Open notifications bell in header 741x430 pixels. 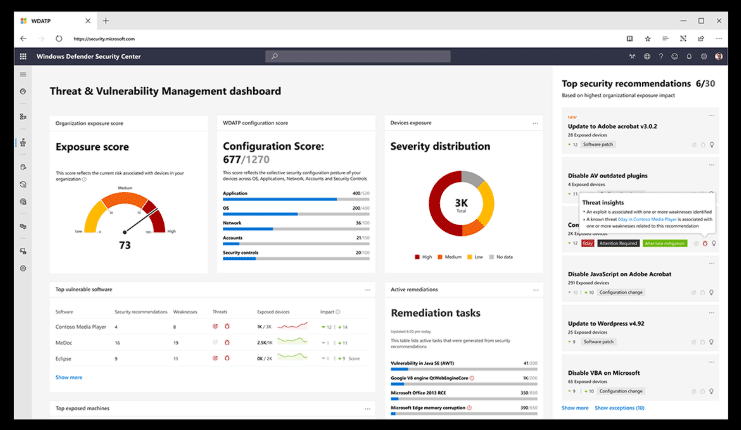689,56
